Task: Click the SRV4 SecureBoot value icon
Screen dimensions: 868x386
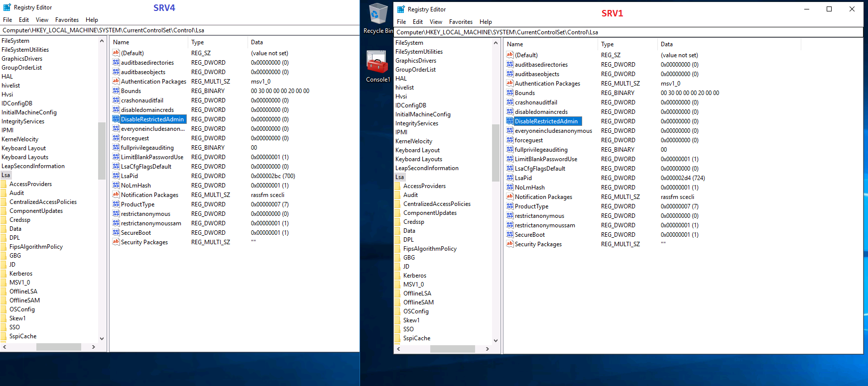Action: pyautogui.click(x=116, y=232)
